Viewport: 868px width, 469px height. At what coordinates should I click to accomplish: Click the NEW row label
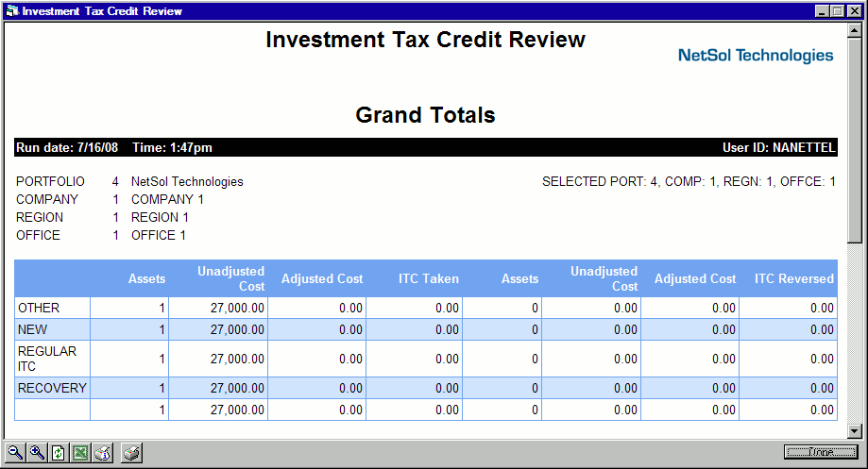[33, 329]
